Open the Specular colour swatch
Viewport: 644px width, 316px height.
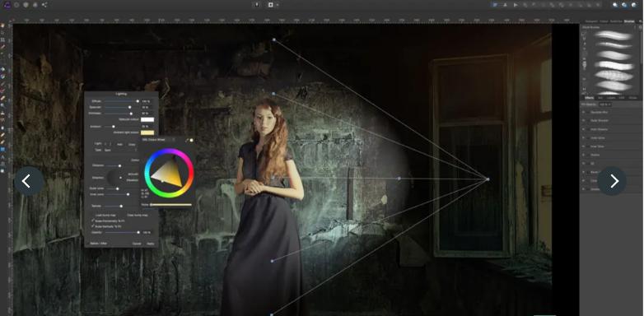tap(147, 119)
